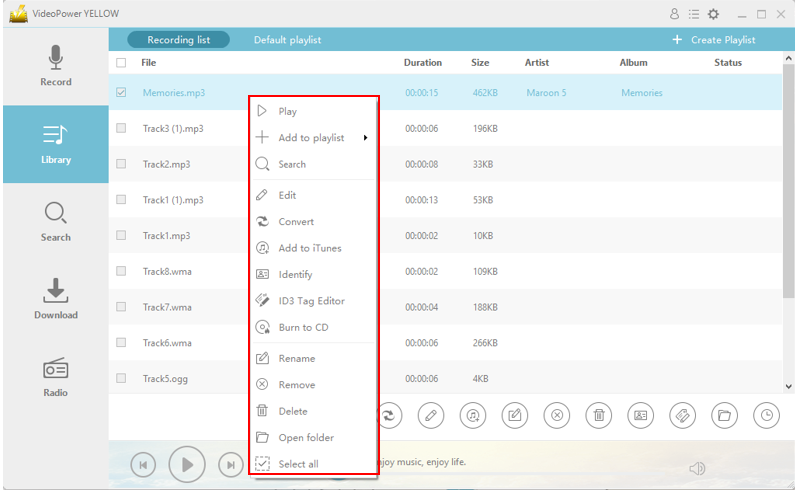The height and width of the screenshot is (494, 795).
Task: Select ID3 Tag Editor in the context menu
Action: [311, 301]
